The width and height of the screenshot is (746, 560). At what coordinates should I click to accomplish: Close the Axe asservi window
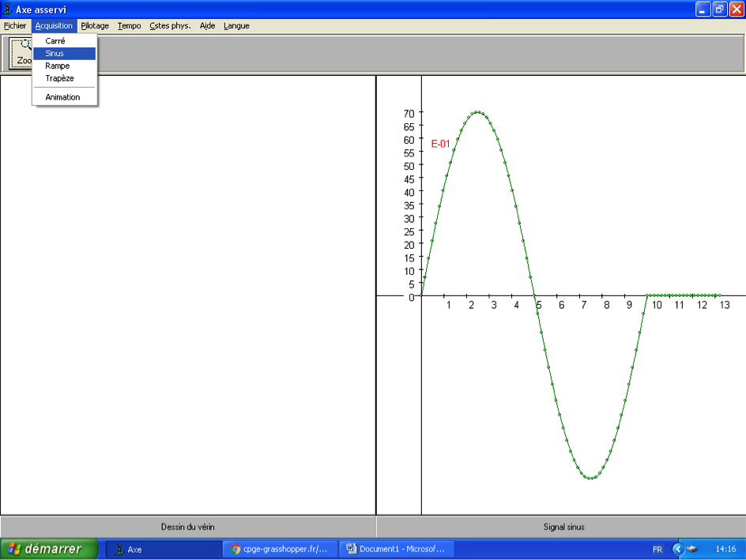tap(737, 9)
